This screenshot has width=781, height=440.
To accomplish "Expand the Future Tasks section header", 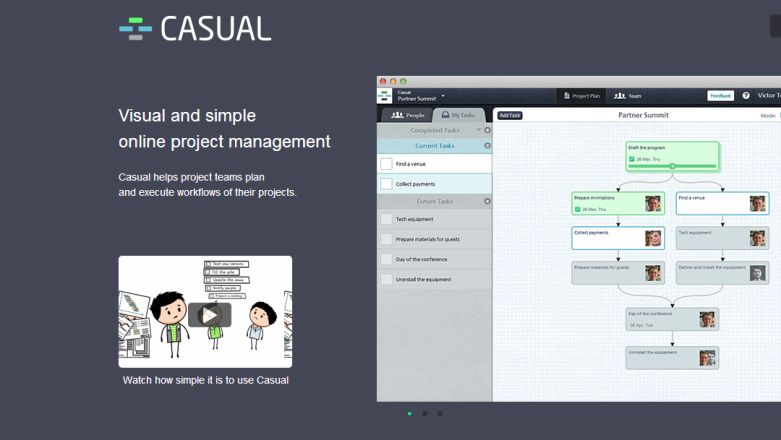I will 434,201.
